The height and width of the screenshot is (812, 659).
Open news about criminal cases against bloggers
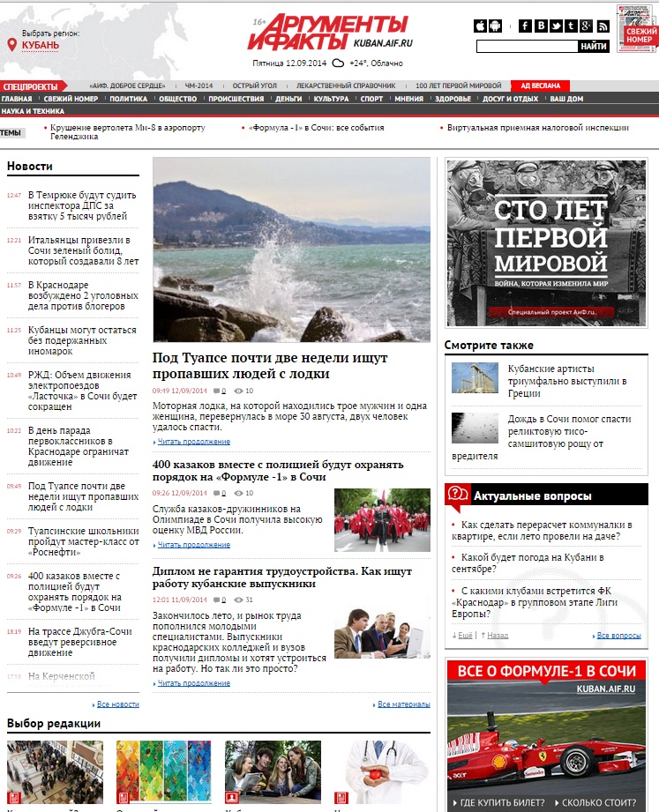click(x=83, y=295)
